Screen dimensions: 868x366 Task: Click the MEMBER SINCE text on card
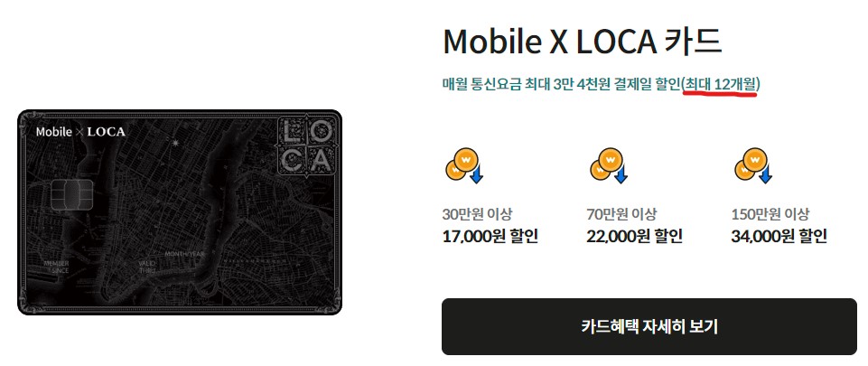tap(57, 267)
